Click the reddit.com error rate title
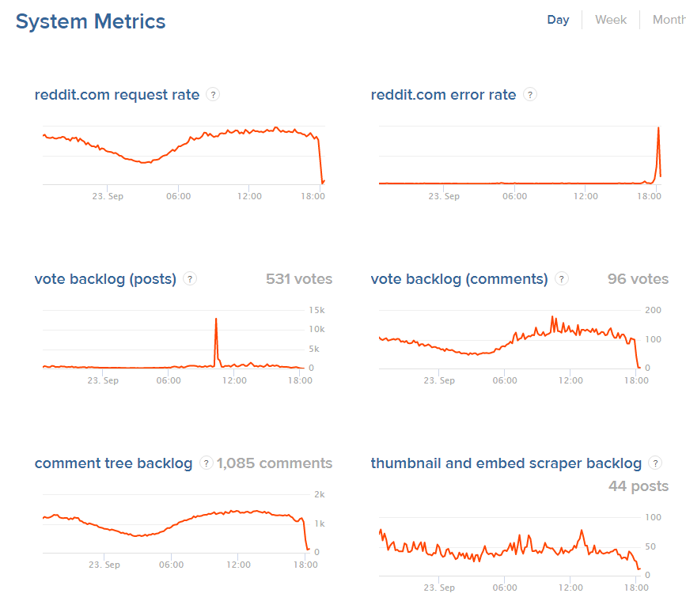Screen dimensions: 686x616 pyautogui.click(x=443, y=94)
